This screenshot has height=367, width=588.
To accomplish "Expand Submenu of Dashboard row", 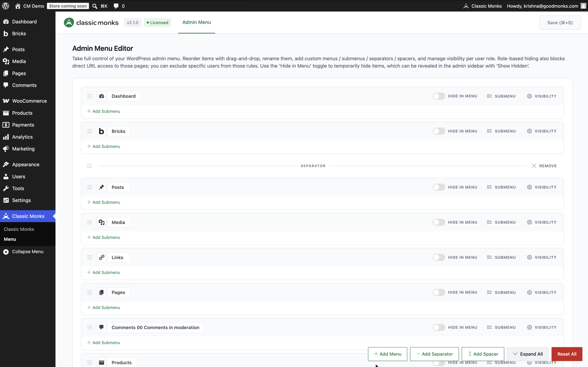I will pos(501,96).
